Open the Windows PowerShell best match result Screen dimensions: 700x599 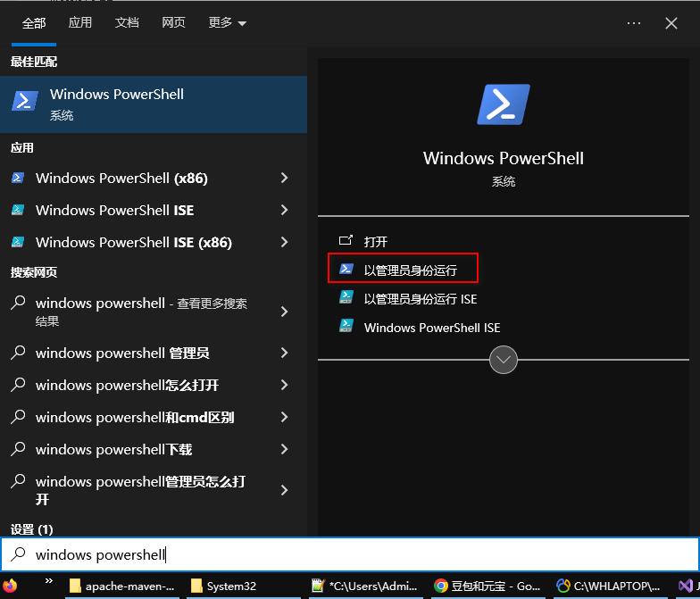pyautogui.click(x=154, y=104)
